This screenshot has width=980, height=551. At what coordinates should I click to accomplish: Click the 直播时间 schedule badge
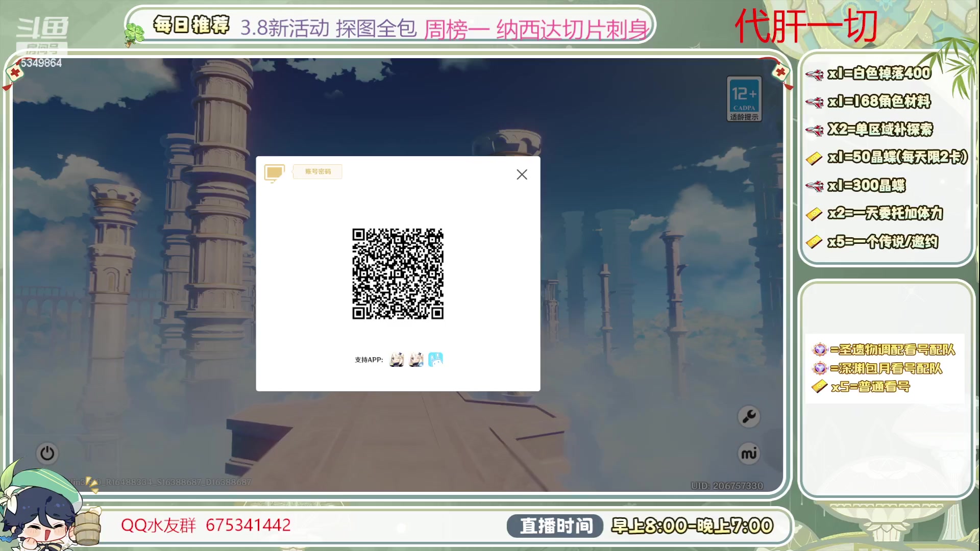[x=555, y=524]
